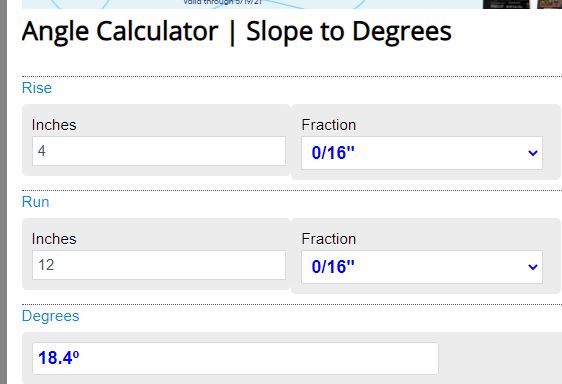Select the 0/16" value text in Run Fraction
562x384 pixels.
tap(333, 267)
